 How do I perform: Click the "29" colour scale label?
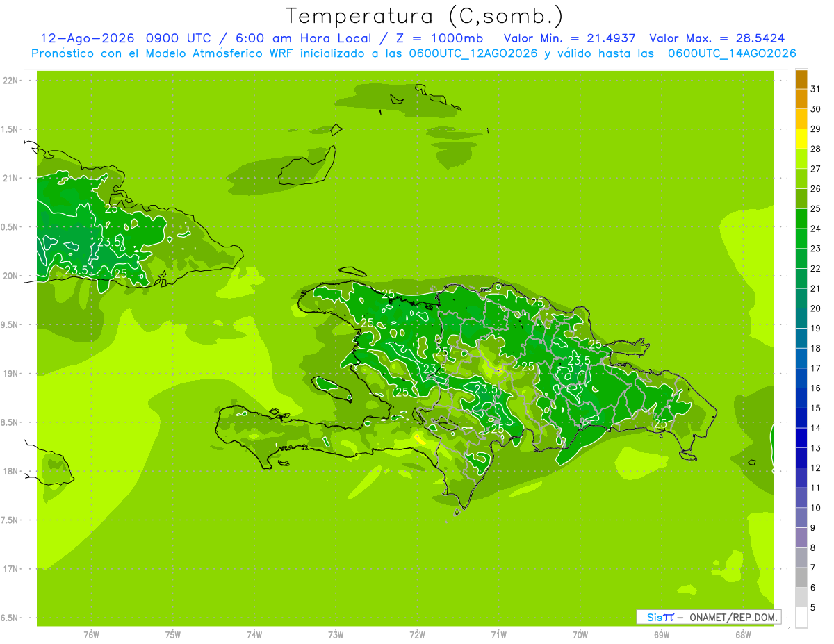(x=816, y=129)
